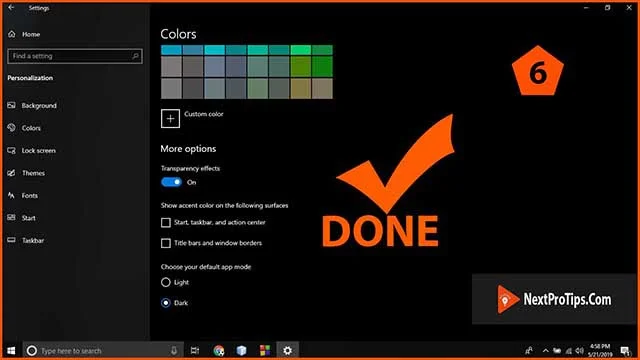Check Title bars and window borders

coord(166,243)
